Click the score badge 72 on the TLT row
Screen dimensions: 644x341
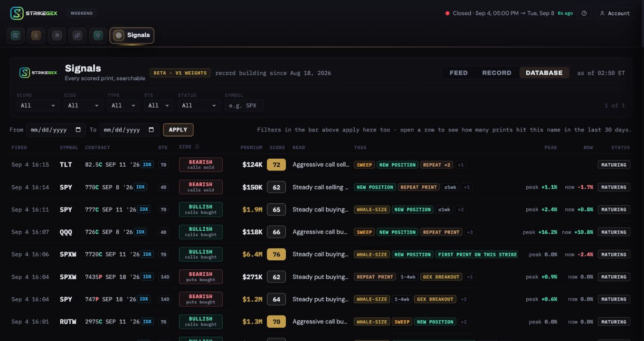[x=276, y=165]
